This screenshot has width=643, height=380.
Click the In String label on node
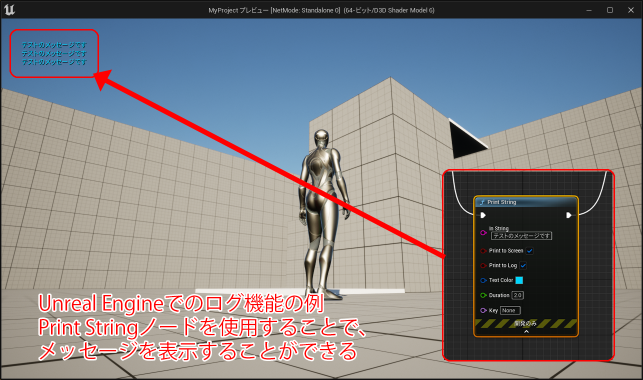pos(499,228)
